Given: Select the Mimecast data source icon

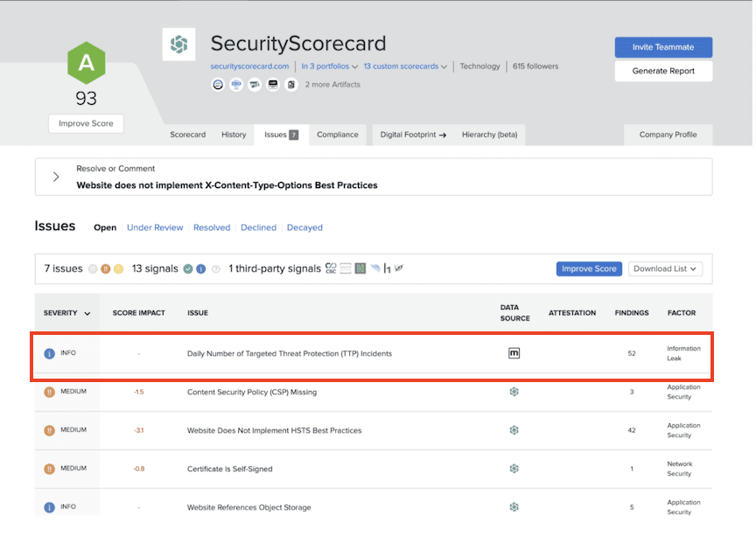Looking at the screenshot, I should pos(514,353).
